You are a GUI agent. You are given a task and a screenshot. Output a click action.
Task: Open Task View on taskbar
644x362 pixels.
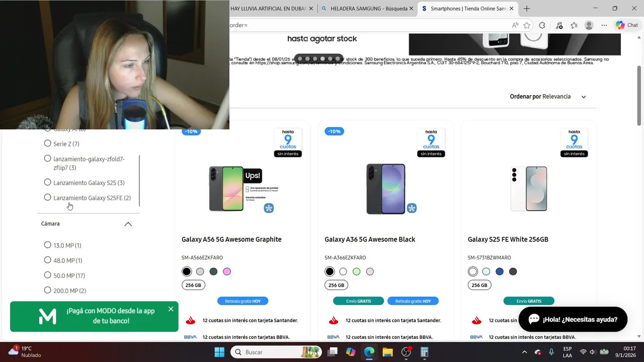pos(333,352)
